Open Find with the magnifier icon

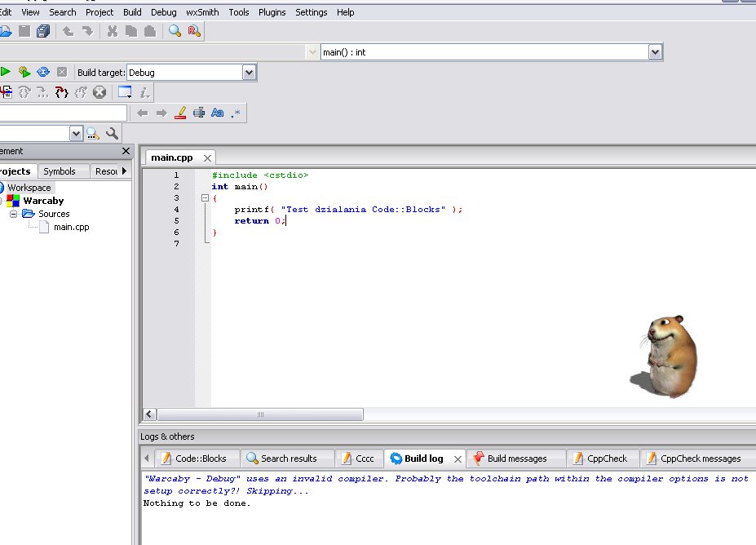pyautogui.click(x=175, y=31)
